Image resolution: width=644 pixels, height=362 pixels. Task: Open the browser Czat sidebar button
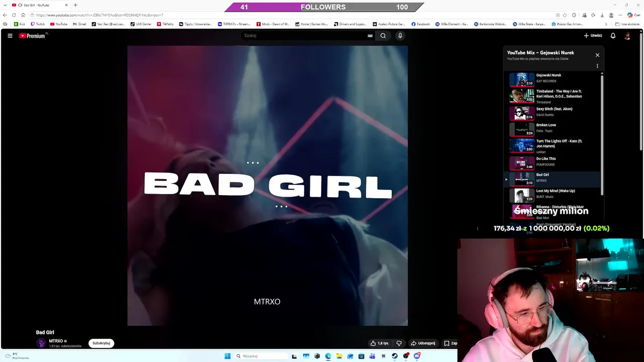pos(633,15)
